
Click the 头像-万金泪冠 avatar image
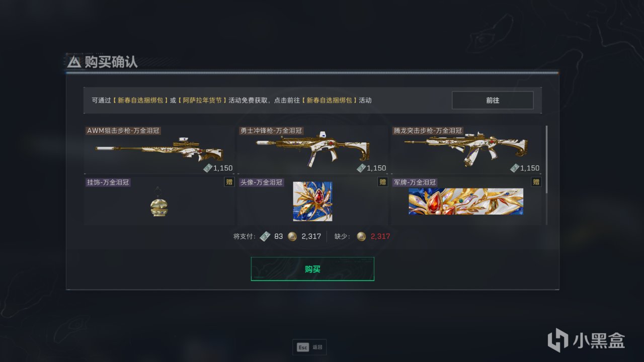pyautogui.click(x=312, y=201)
